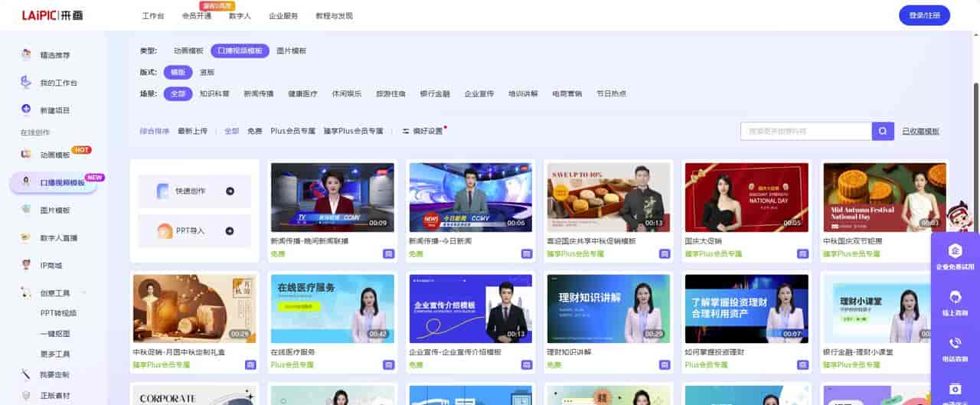Viewport: 980px width, 405px height.
Task: Open 中秋促销-月圆中秋定制礼盒 thumbnail
Action: point(194,309)
